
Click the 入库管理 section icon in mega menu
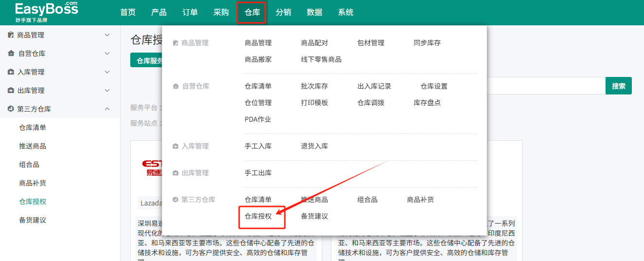[x=176, y=146]
